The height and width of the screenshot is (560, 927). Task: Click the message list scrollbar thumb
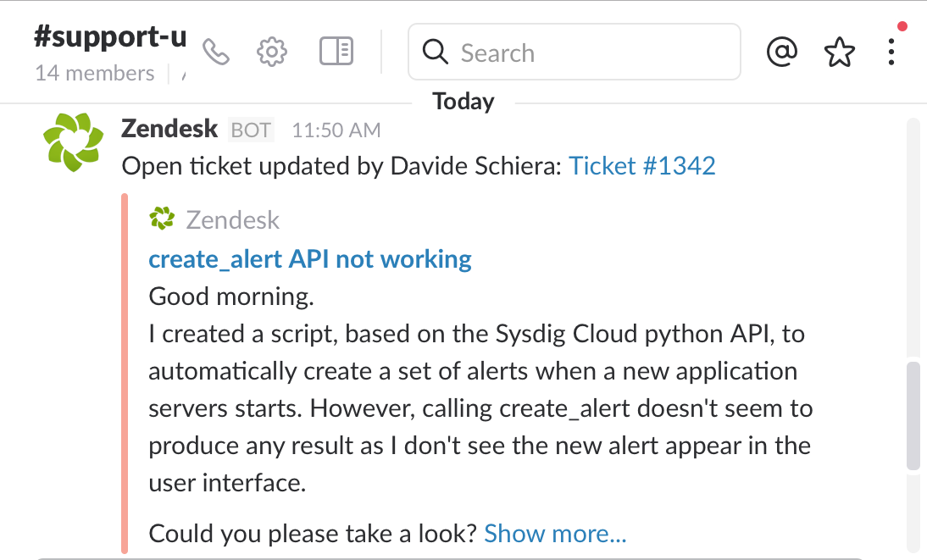click(913, 416)
